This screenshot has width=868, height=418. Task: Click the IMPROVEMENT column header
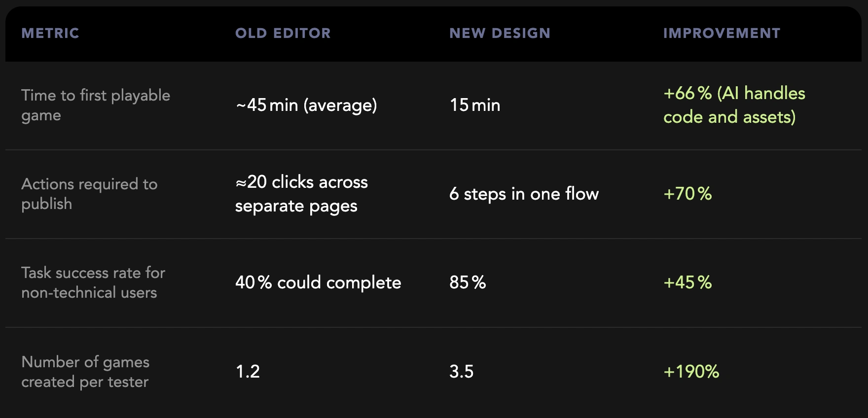(x=722, y=33)
